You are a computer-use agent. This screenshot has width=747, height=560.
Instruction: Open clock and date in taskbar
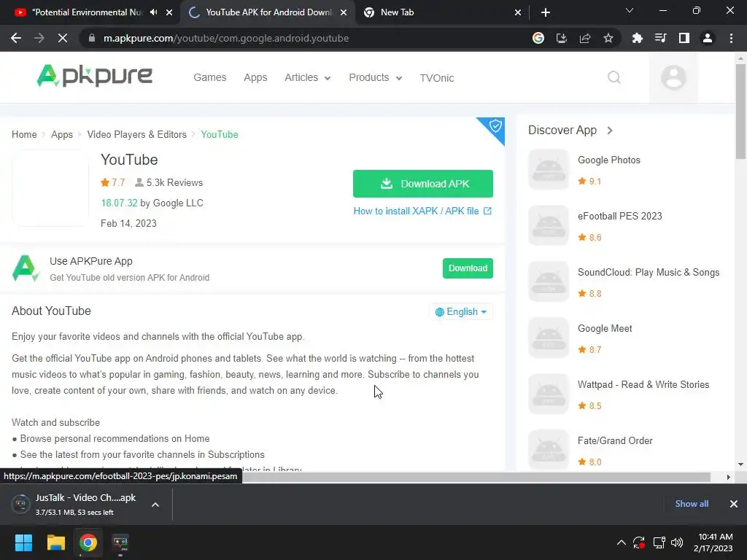point(713,542)
